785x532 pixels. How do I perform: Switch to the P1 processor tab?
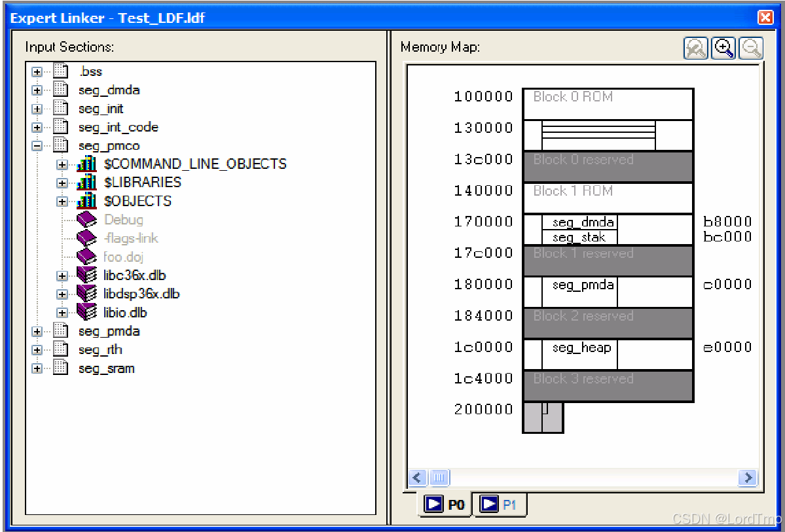click(x=499, y=504)
